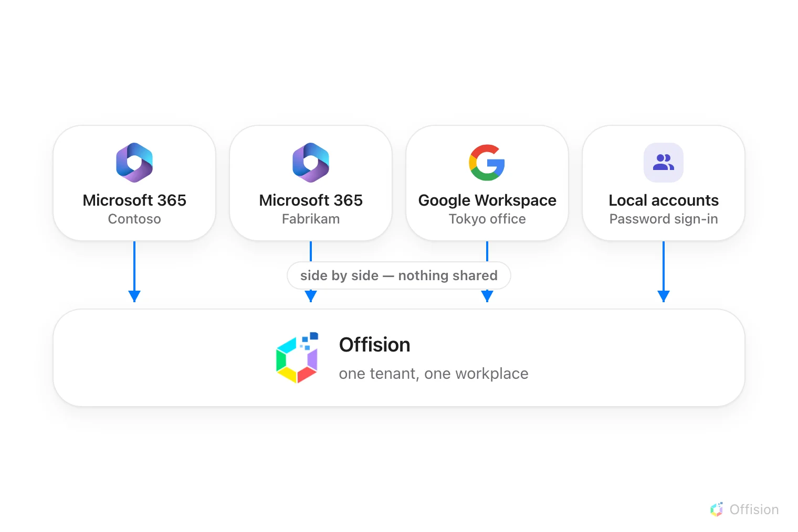The height and width of the screenshot is (532, 798).
Task: Click 'one tenant, one workplace' tagline
Action: (x=434, y=374)
